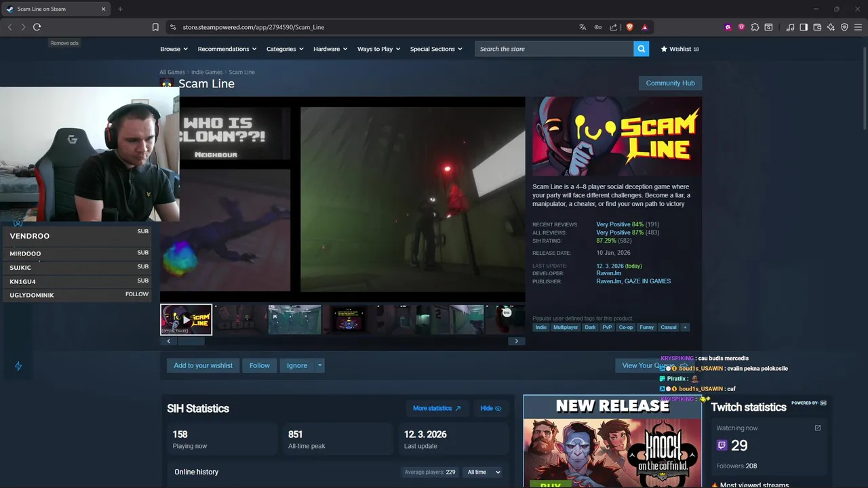Reload the Steam store page
This screenshot has height=488, width=868.
[x=37, y=27]
